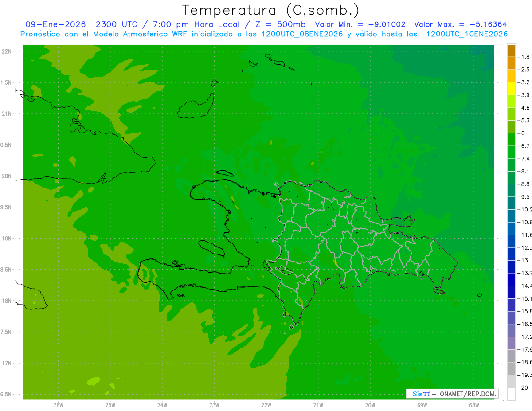The height and width of the screenshot is (411, 532).
Task: Click the "74W" longitude label
Action: tap(162, 405)
